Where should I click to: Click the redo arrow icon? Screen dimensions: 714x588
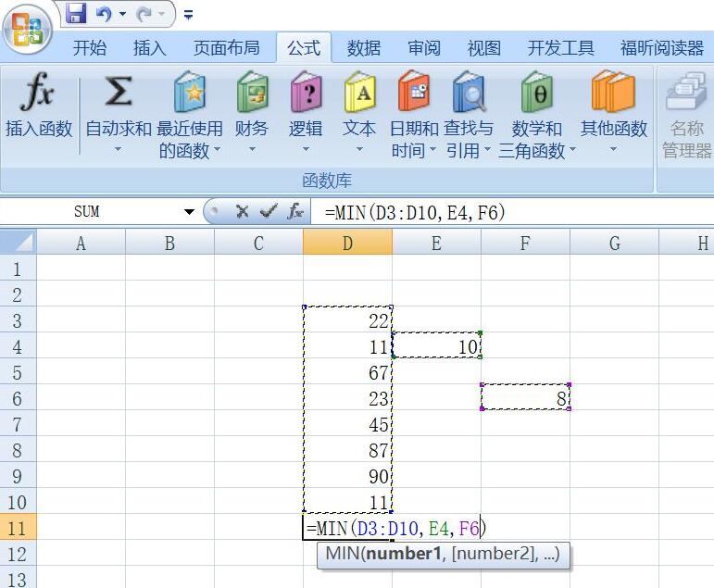[x=144, y=14]
